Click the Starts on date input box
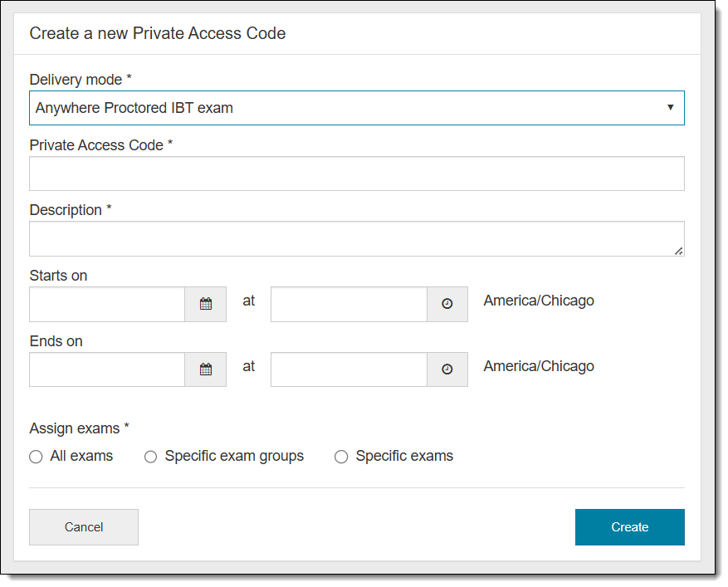This screenshot has width=728, height=587. coord(106,304)
